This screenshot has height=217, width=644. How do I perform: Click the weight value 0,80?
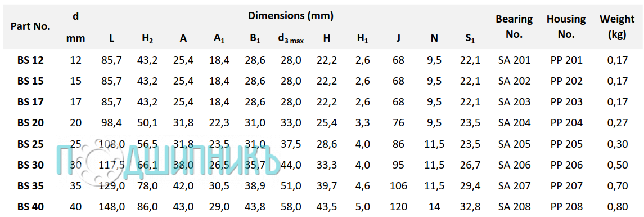[618, 207]
